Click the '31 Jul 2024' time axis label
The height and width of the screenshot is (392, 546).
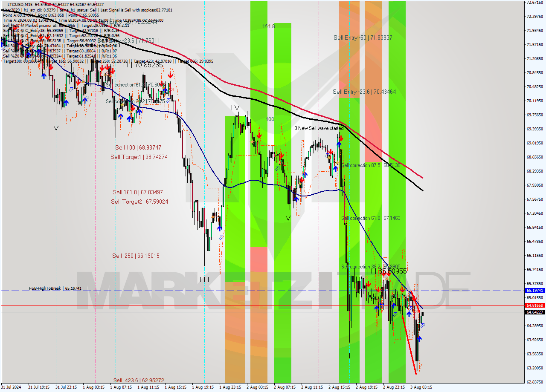[11, 387]
